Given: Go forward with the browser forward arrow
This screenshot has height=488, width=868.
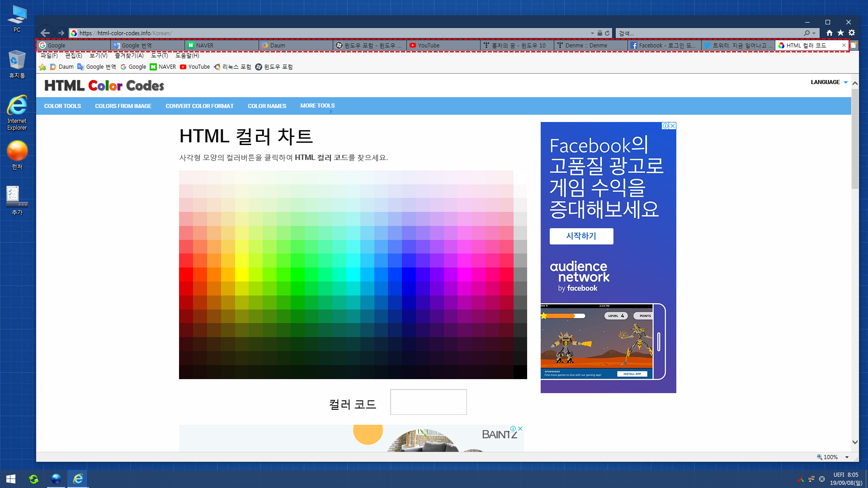Looking at the screenshot, I should click(61, 33).
